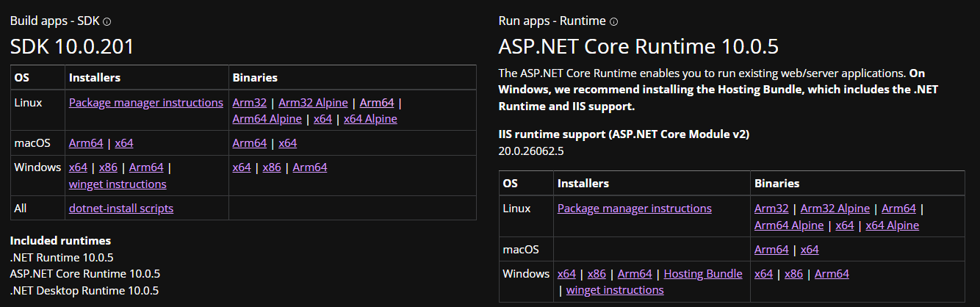Click .NET Runtime 10.0.5 in Included runtimes

[x=62, y=257]
